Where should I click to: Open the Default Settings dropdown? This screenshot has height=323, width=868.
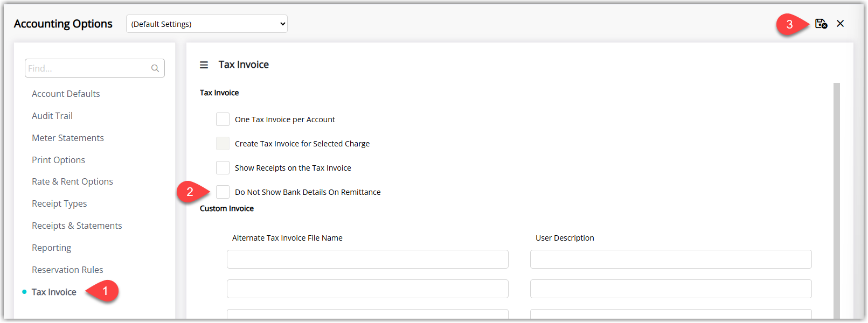(207, 24)
